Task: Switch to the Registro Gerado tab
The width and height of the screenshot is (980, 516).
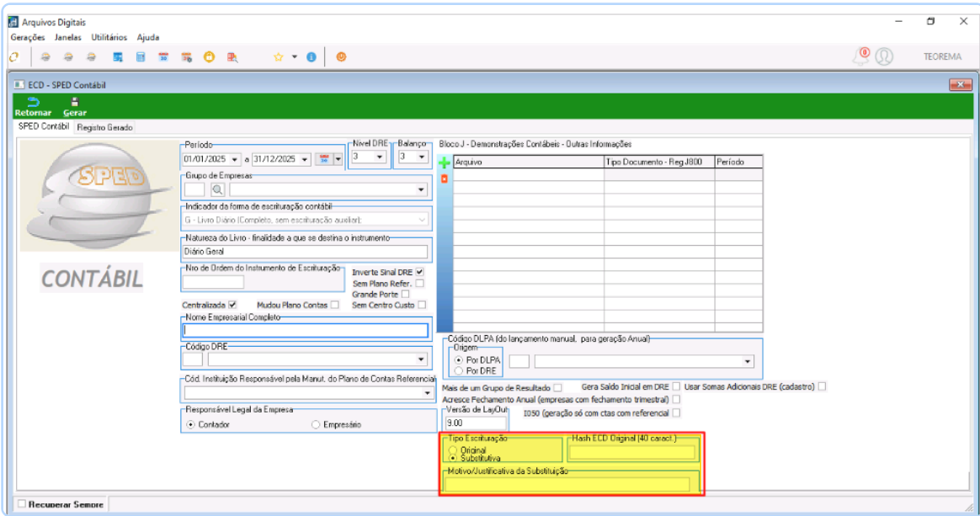Action: click(105, 127)
